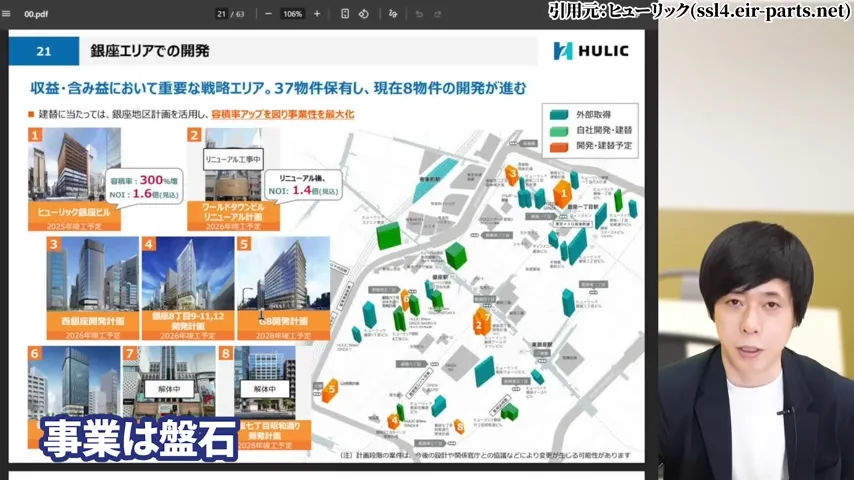This screenshot has height=480, width=854.
Task: Click orange map marker number 4
Action: click(x=394, y=421)
